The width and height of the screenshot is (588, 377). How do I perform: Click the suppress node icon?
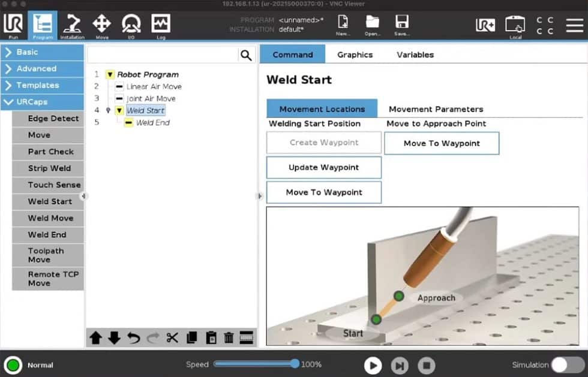pyautogui.click(x=247, y=337)
